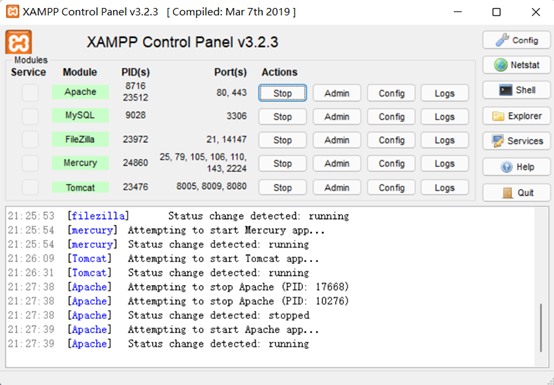Toggle the Tomcat service checkbox

click(x=30, y=187)
